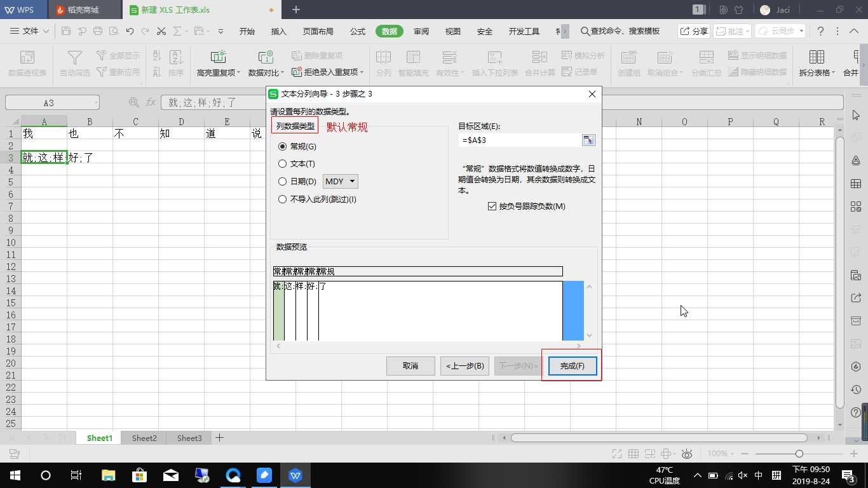This screenshot has height=488, width=868.
Task: Click <上一步(B) back button
Action: tap(465, 366)
